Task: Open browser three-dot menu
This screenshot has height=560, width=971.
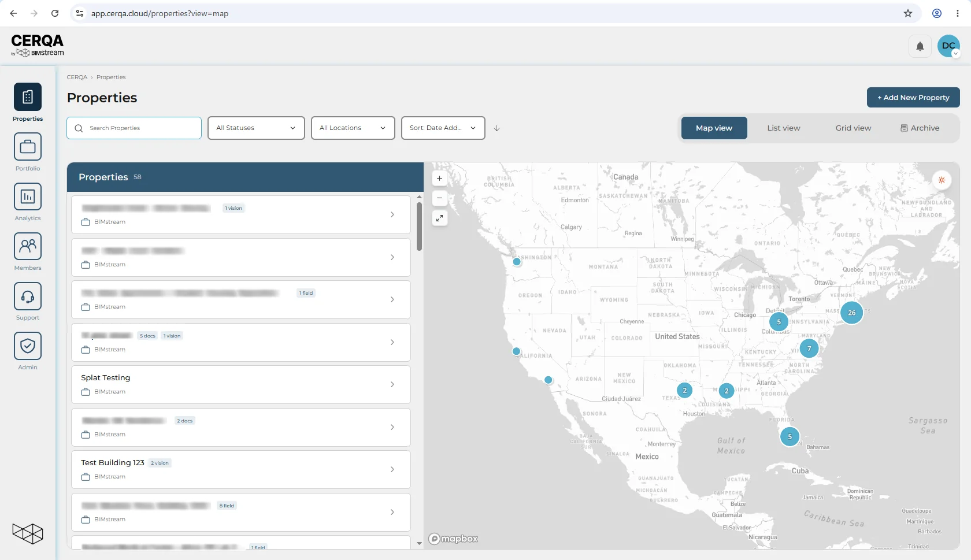Action: [x=958, y=13]
